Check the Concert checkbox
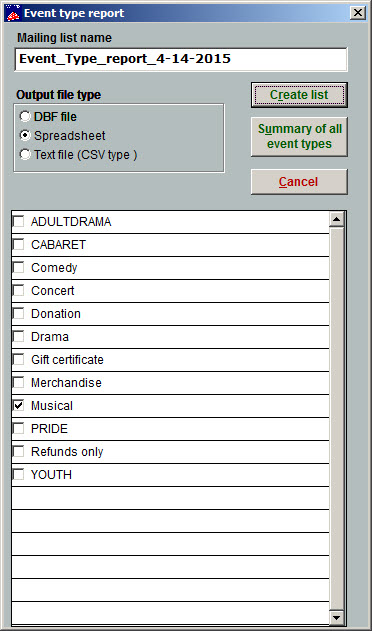 point(19,290)
